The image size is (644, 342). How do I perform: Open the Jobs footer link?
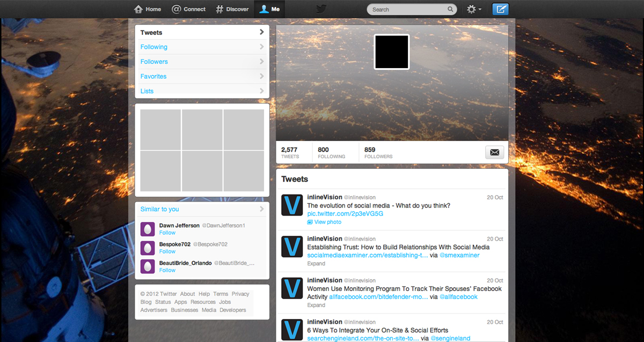click(225, 302)
